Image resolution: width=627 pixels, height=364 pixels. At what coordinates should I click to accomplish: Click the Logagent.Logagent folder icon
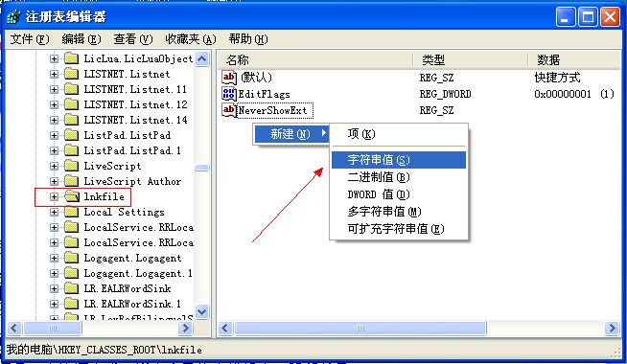point(71,258)
